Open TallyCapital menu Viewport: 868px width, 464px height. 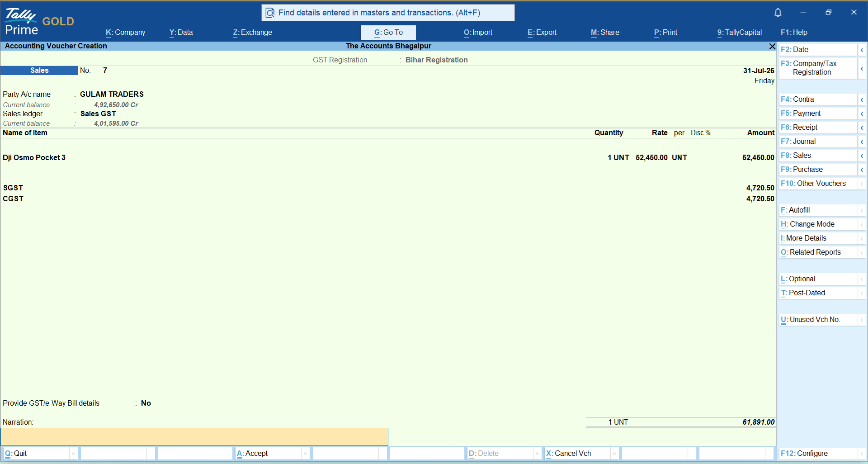739,33
